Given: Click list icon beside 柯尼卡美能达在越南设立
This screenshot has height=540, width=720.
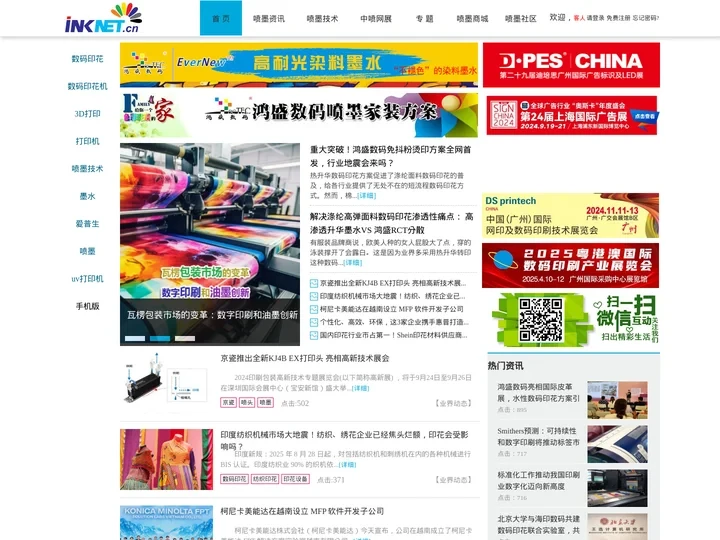Looking at the screenshot, I should [x=314, y=309].
